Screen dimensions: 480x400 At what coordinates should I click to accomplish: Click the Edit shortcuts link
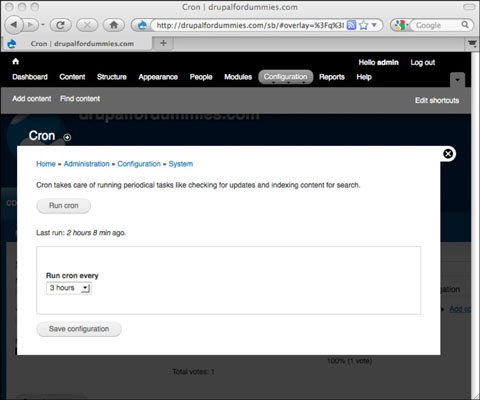pos(437,100)
